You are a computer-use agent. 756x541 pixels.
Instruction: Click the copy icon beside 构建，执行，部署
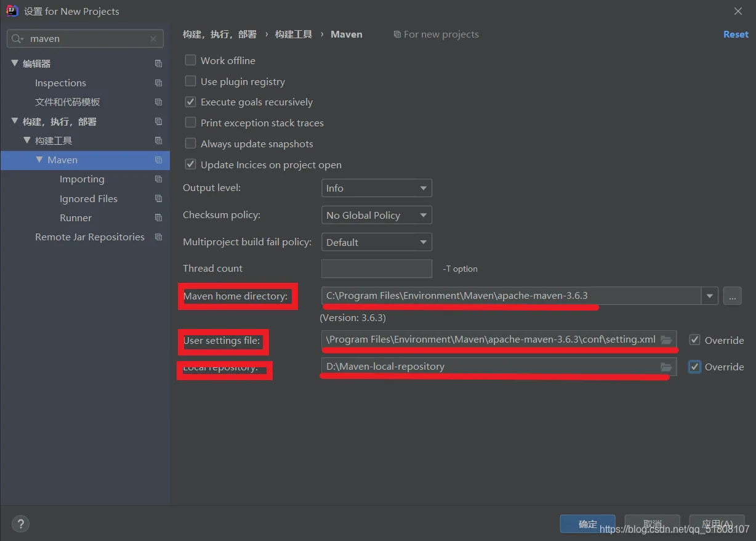coord(158,121)
